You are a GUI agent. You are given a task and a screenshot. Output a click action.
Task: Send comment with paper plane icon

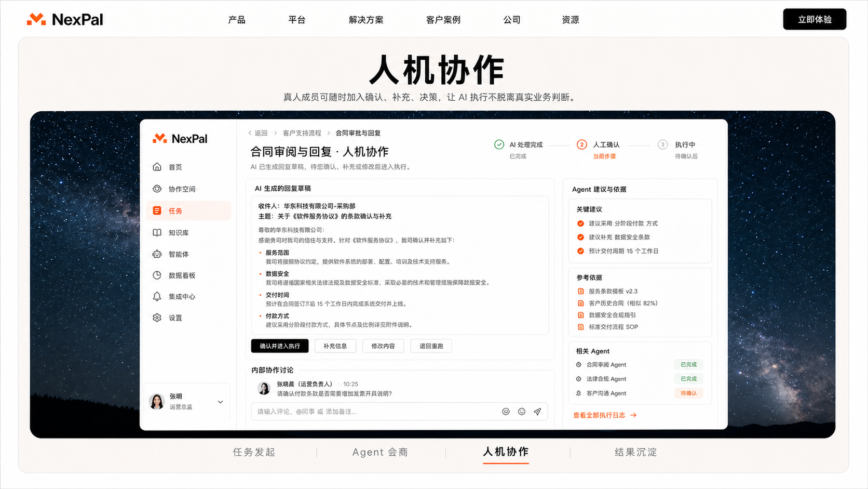[537, 412]
